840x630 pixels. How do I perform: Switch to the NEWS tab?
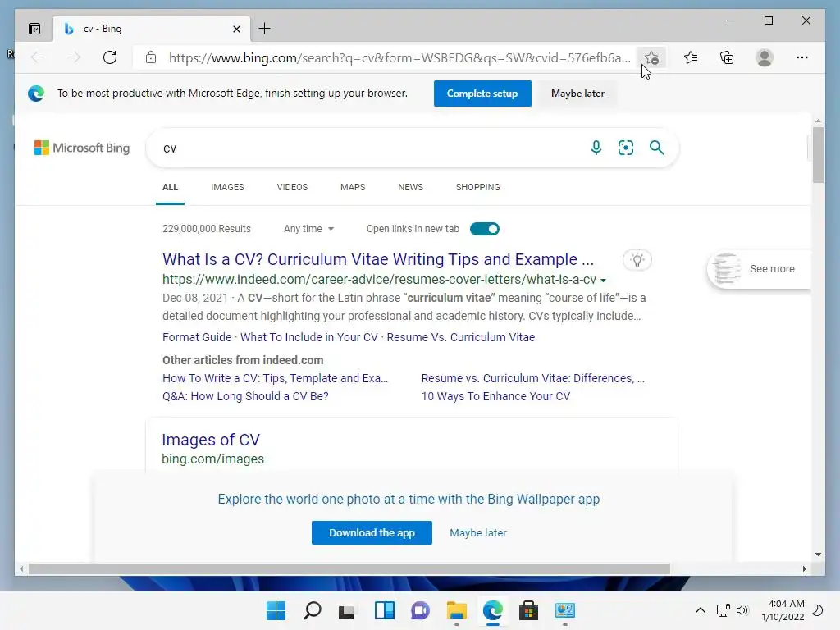410,187
